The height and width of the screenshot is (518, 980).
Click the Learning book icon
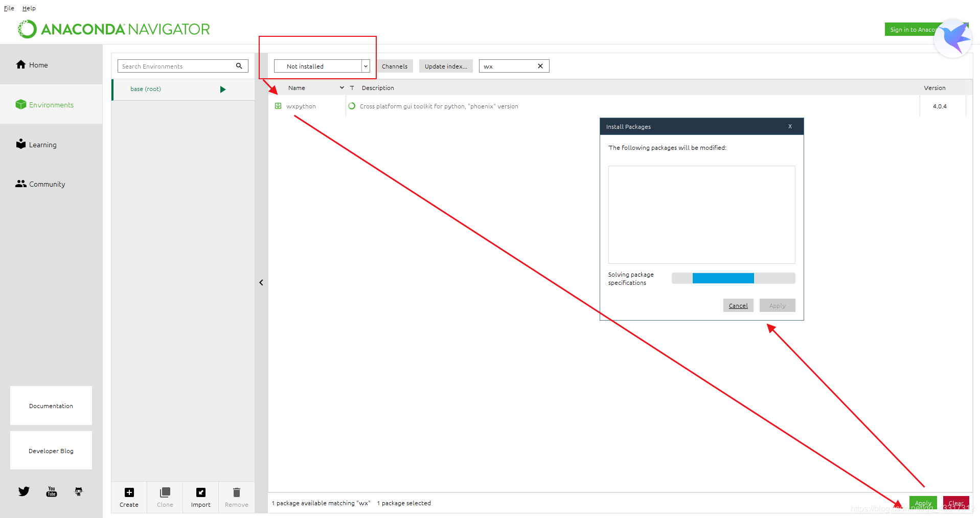pyautogui.click(x=21, y=144)
